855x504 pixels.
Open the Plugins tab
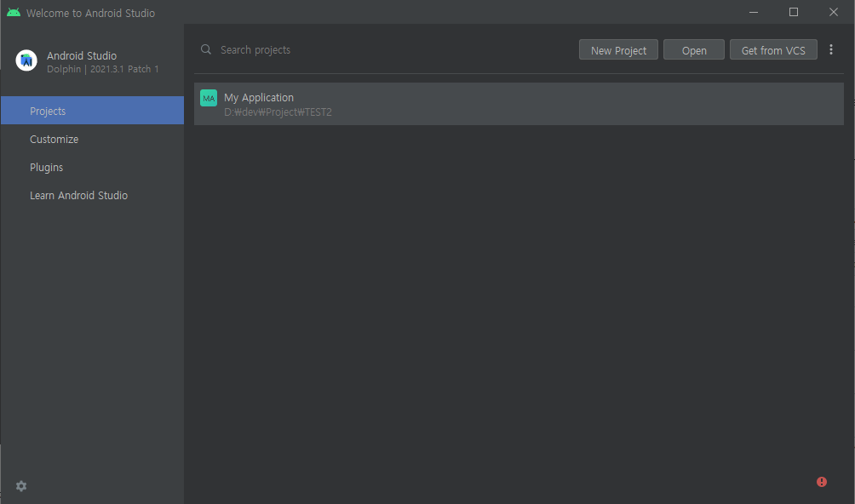(92, 167)
